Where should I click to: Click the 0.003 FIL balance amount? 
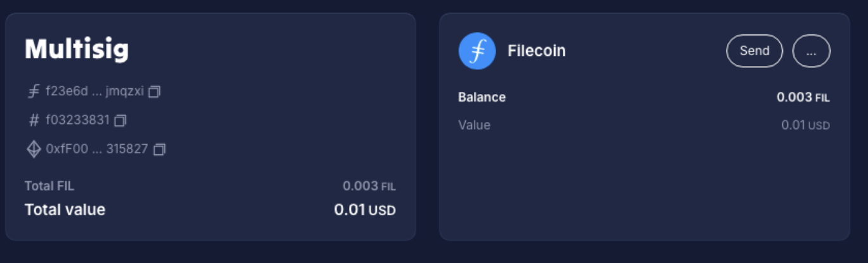coord(803,97)
